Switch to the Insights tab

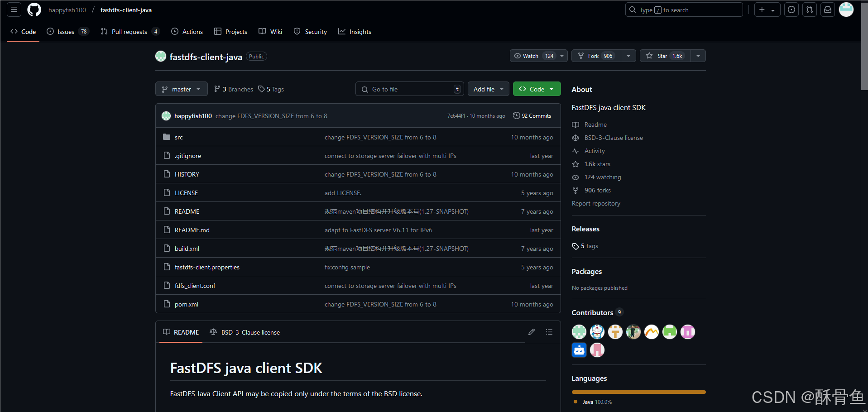355,32
